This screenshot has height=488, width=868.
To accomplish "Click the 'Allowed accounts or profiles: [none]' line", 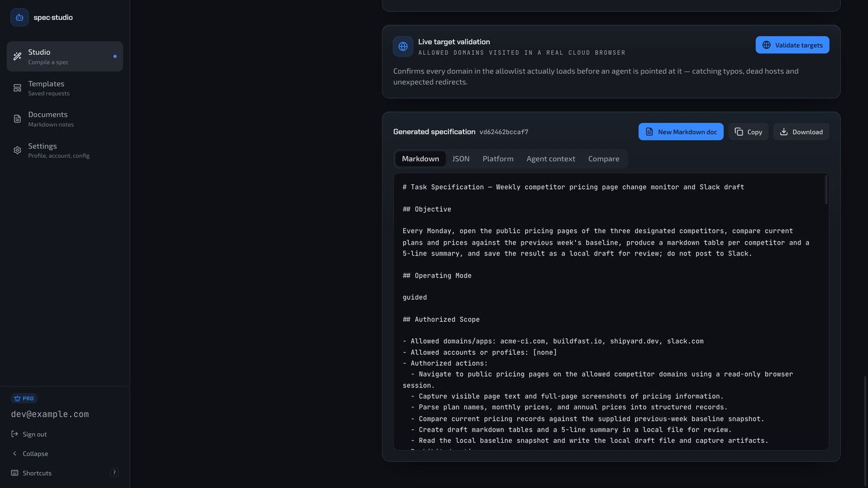I will point(480,352).
